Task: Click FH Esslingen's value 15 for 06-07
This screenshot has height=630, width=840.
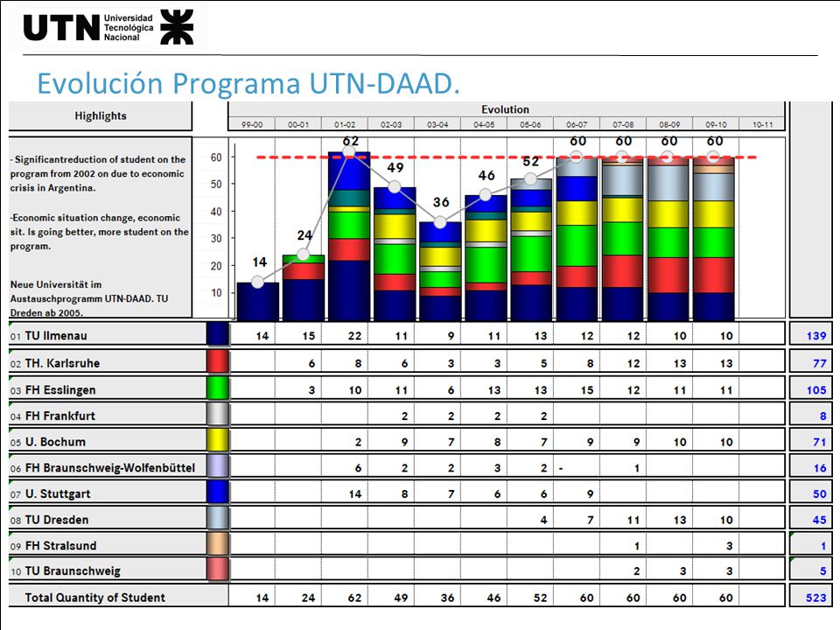Action: click(x=587, y=390)
